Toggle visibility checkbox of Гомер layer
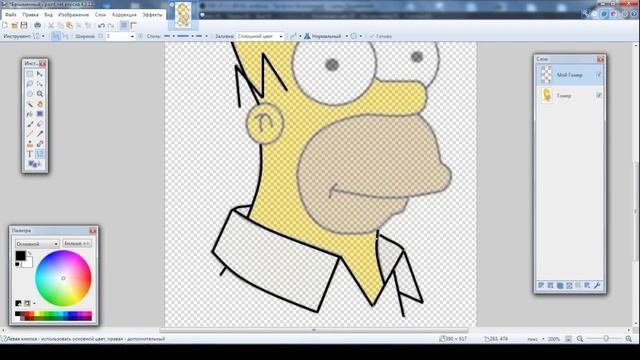 pos(599,95)
